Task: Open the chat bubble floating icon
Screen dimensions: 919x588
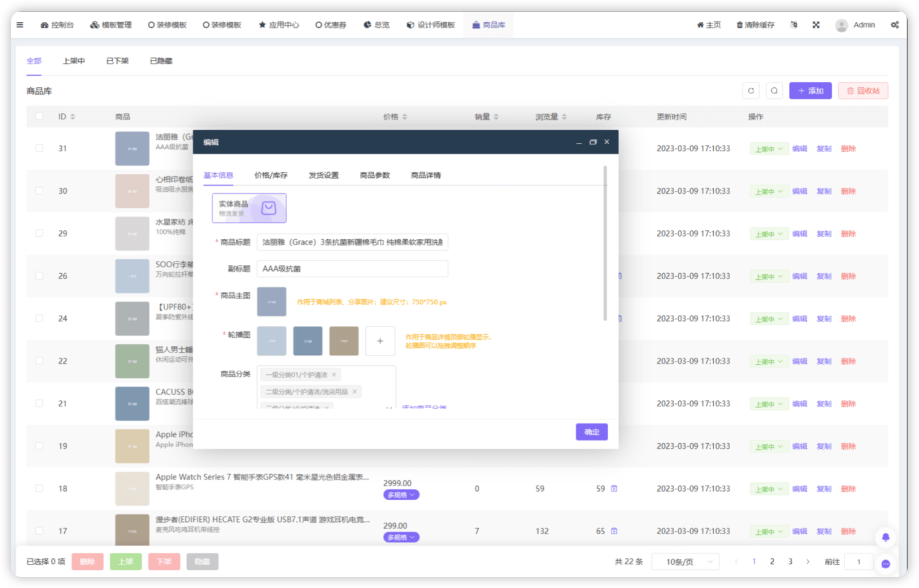Action: click(885, 564)
